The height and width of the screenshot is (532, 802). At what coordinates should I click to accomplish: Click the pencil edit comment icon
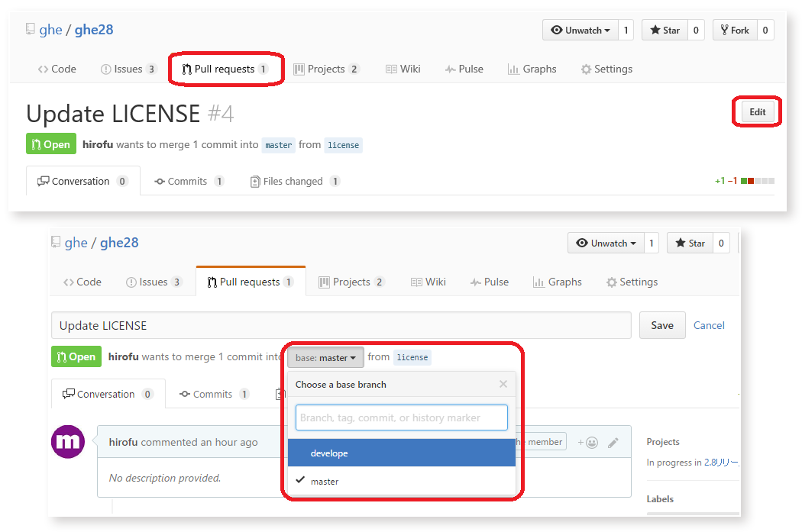(x=613, y=443)
